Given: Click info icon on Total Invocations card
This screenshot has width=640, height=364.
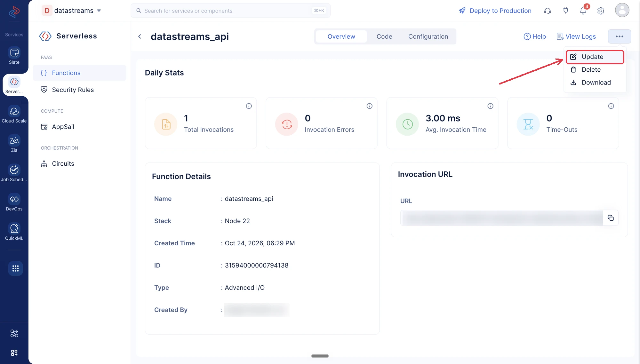Looking at the screenshot, I should pyautogui.click(x=249, y=106).
